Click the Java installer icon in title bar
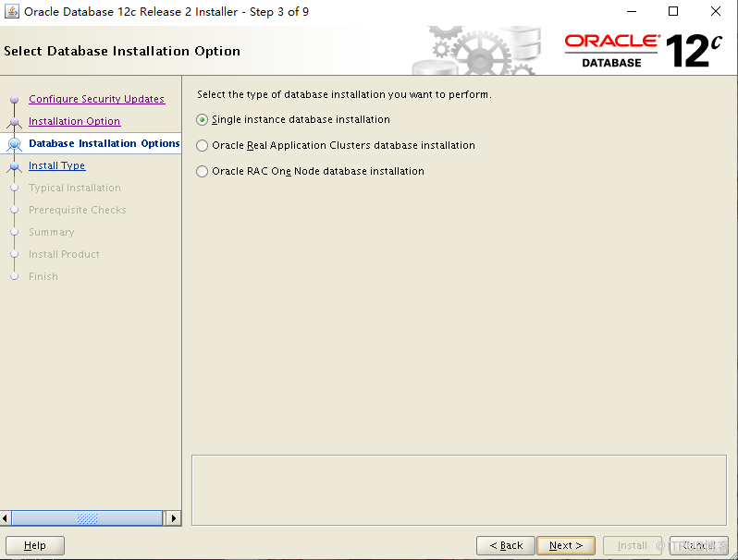This screenshot has width=738, height=560. [11, 11]
